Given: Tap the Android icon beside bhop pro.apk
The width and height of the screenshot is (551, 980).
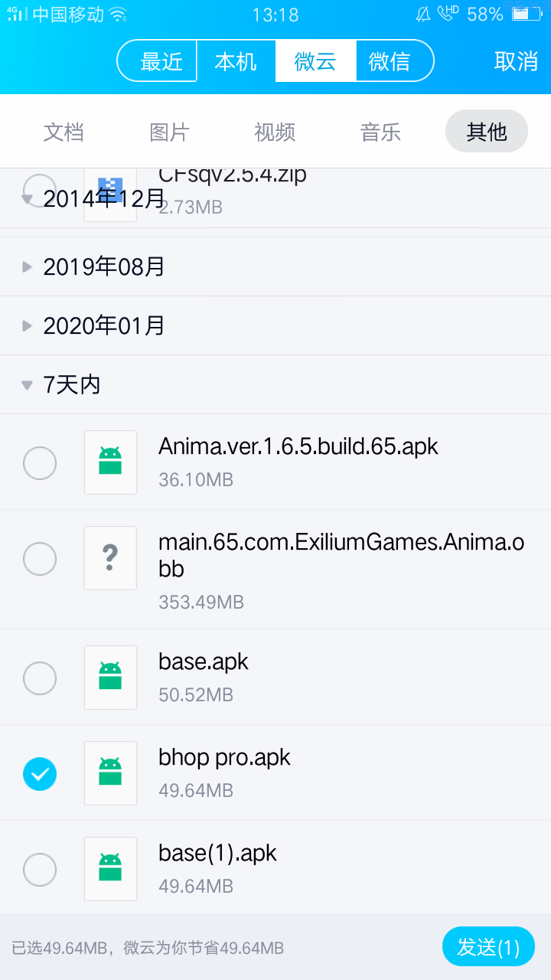Looking at the screenshot, I should pos(110,773).
